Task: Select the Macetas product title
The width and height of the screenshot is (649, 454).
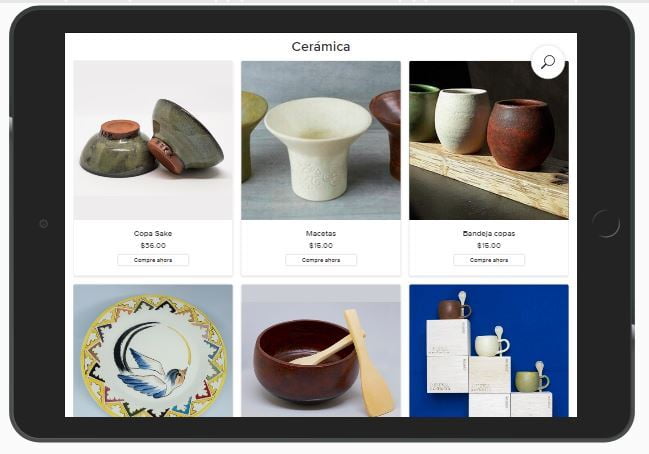Action: click(321, 233)
